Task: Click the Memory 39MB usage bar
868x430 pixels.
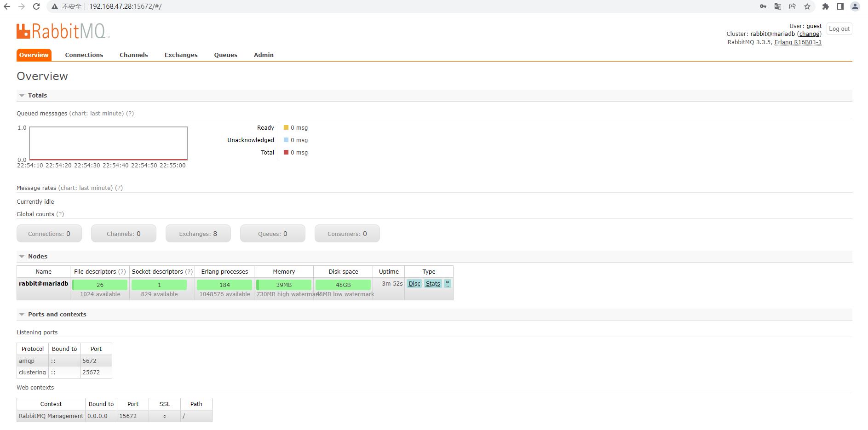Action: tap(284, 285)
